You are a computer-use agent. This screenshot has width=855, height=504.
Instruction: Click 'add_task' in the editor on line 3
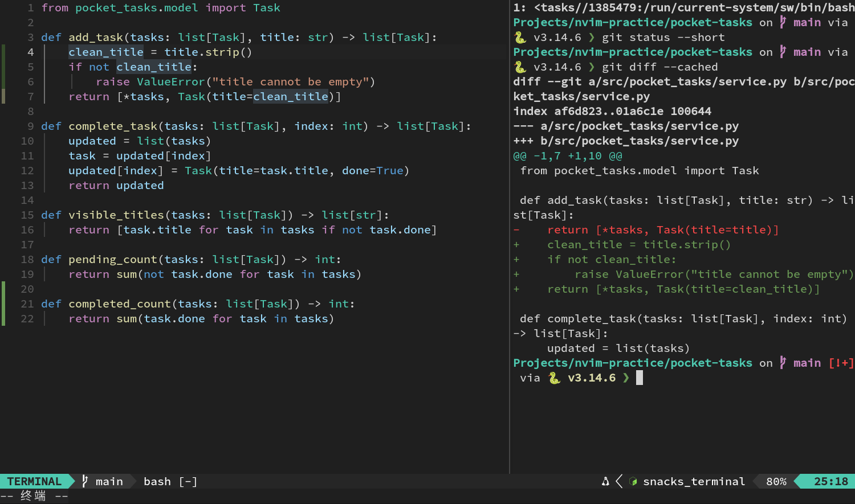96,38
